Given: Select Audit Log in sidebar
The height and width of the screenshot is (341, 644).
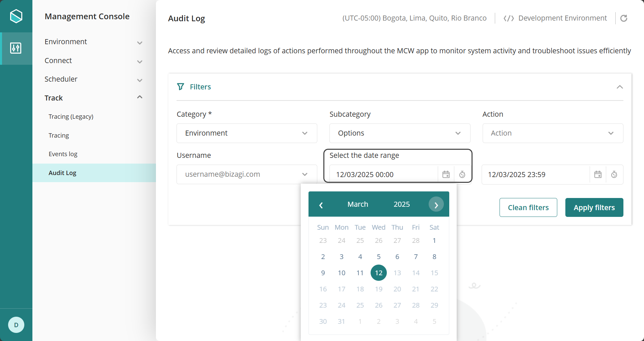Looking at the screenshot, I should 94,173.
